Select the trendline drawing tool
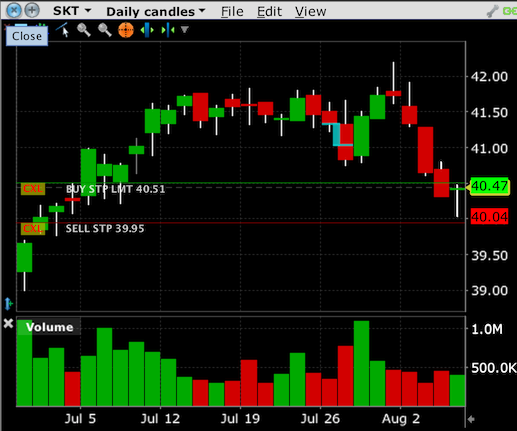The height and width of the screenshot is (431, 517). pos(63,30)
